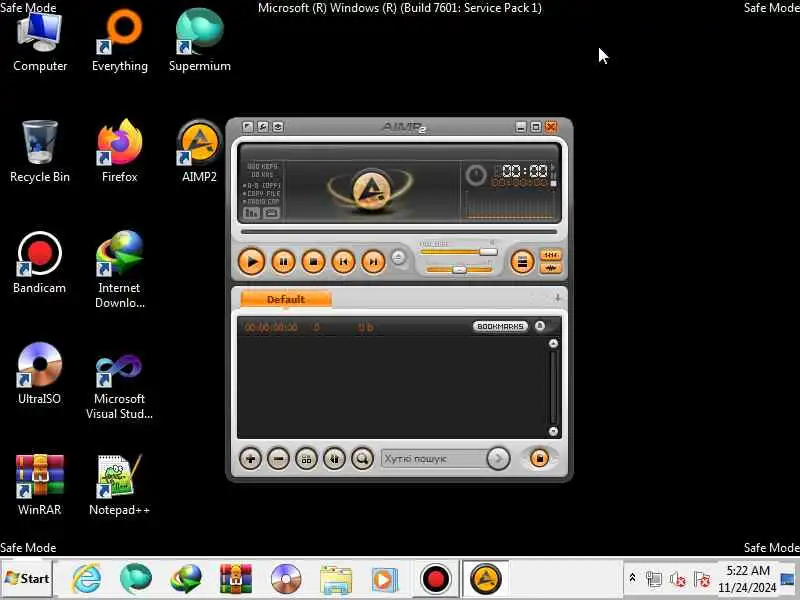Open the waveform button below equalizer
Image resolution: width=800 pixels, height=600 pixels.
pos(551,268)
